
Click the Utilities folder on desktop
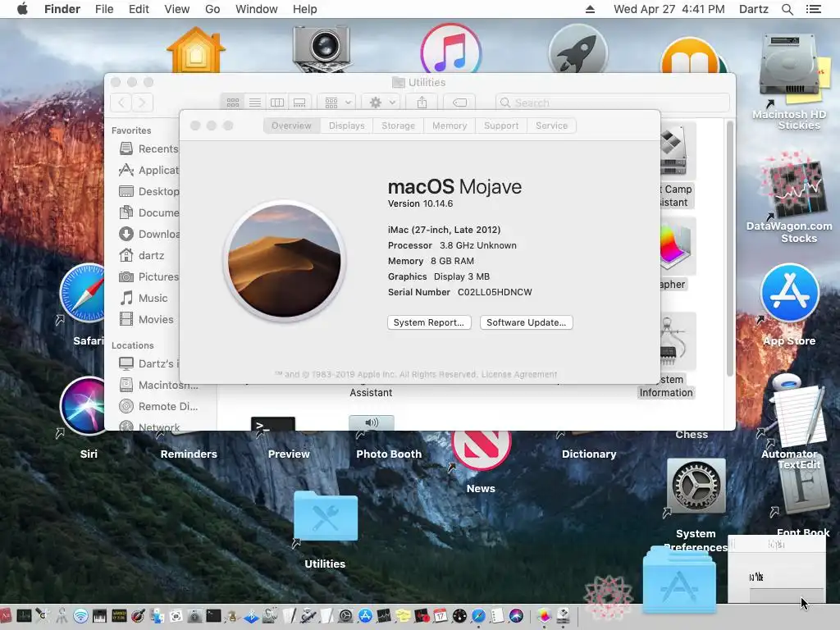coord(325,517)
